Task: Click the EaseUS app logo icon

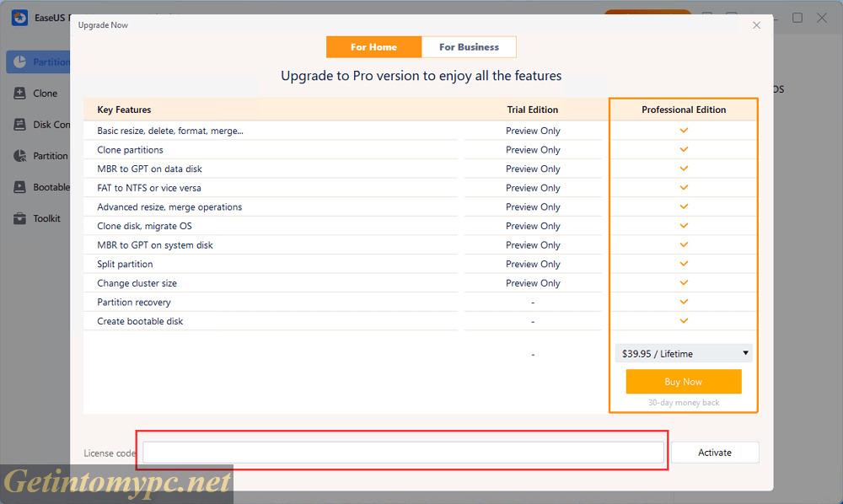Action: [x=20, y=17]
